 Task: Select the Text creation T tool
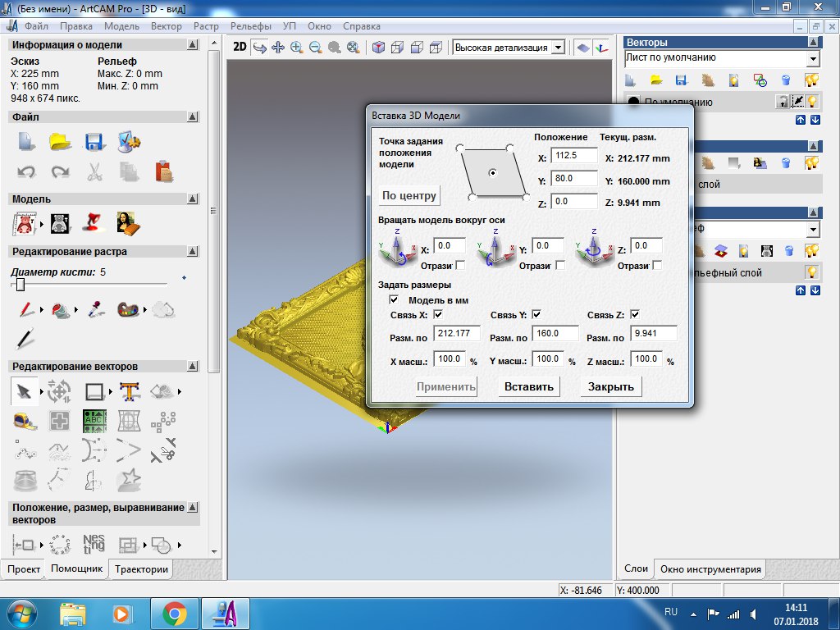tap(130, 392)
